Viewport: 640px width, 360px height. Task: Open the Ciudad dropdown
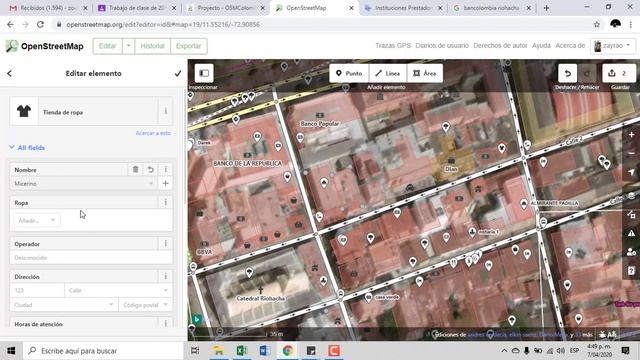tap(64, 305)
